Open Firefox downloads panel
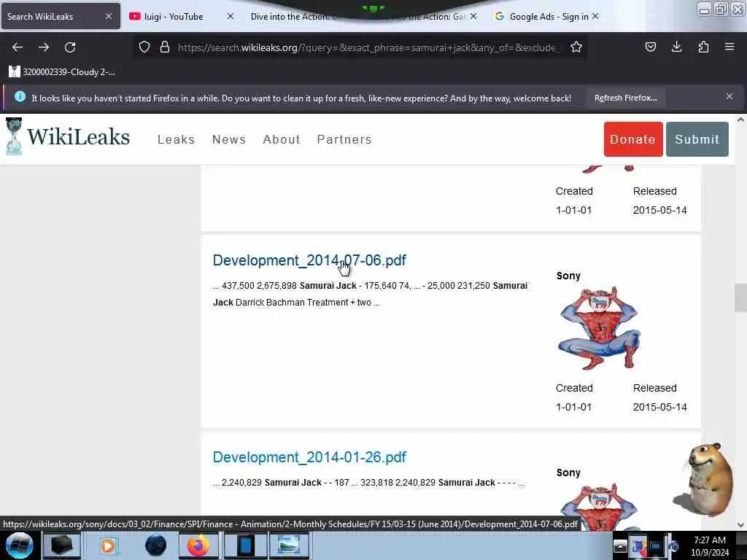Screen dimensions: 747x560 pyautogui.click(x=676, y=47)
